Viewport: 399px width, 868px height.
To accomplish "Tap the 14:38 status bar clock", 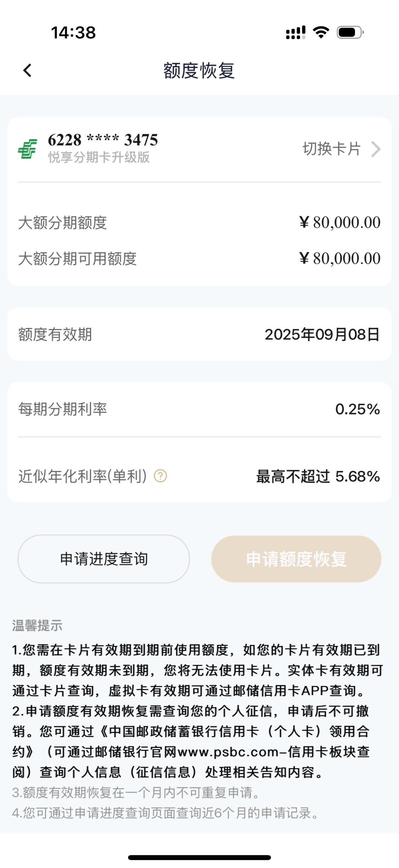I will tap(73, 33).
